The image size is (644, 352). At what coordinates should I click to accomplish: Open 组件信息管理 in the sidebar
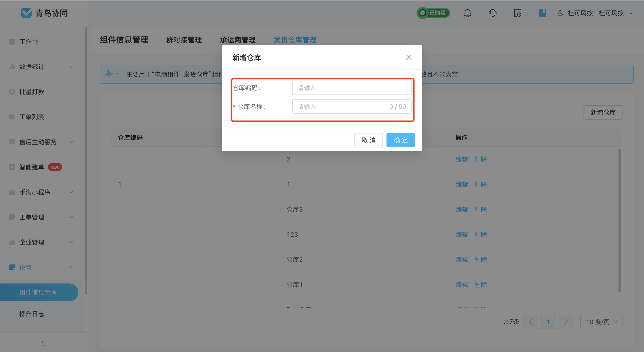(39, 292)
